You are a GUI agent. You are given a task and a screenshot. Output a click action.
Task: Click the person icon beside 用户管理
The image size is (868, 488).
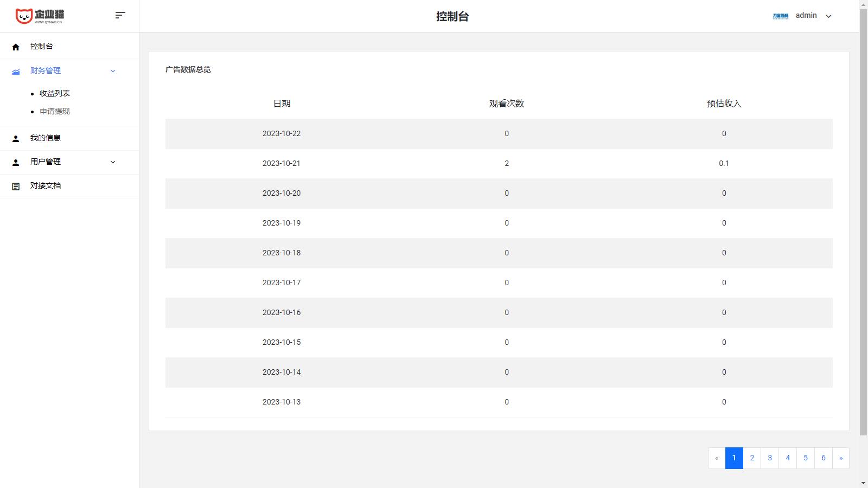pos(16,162)
